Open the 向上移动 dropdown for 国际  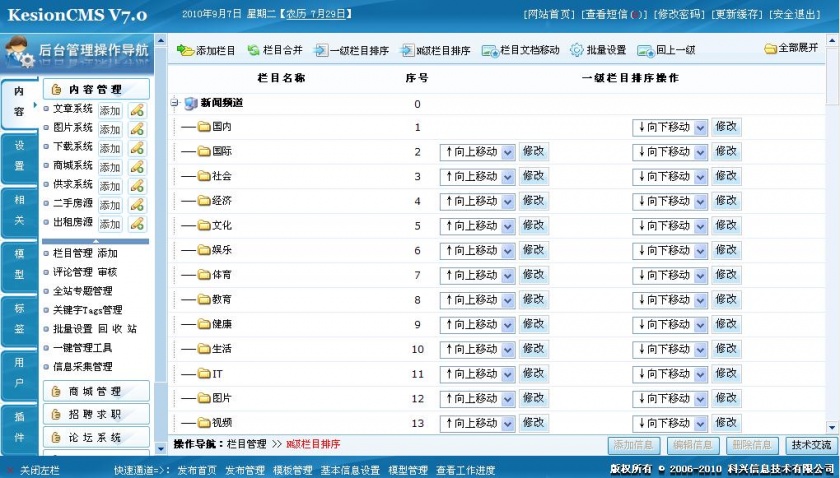pos(477,152)
